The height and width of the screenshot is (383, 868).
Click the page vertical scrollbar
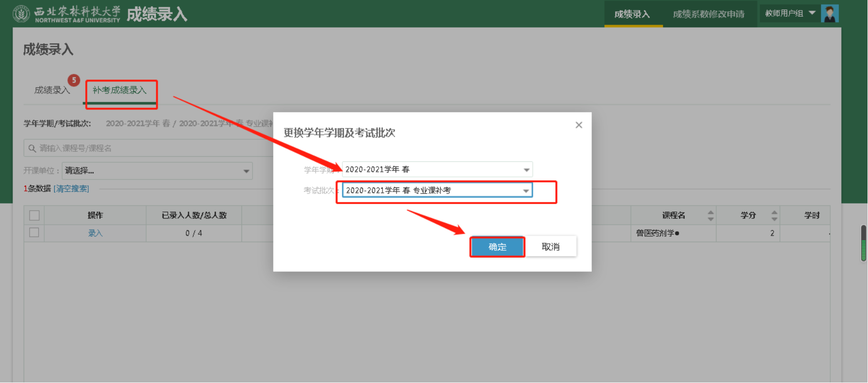coord(863,243)
